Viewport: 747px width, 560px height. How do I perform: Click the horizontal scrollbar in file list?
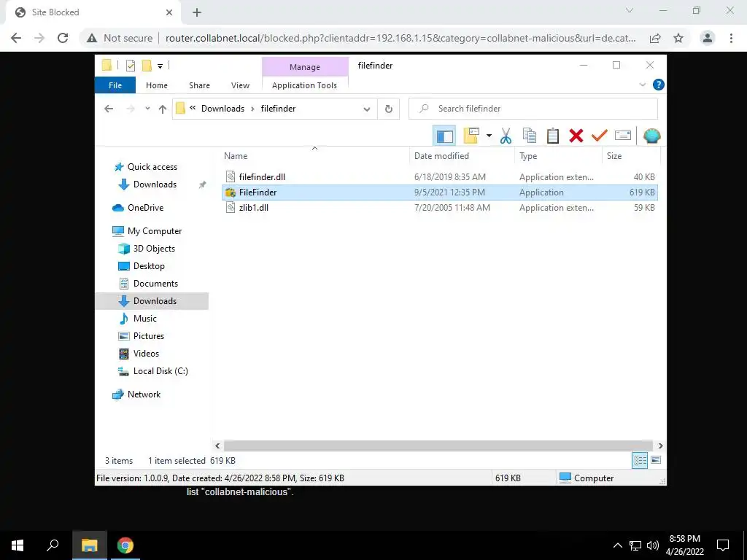click(x=438, y=446)
